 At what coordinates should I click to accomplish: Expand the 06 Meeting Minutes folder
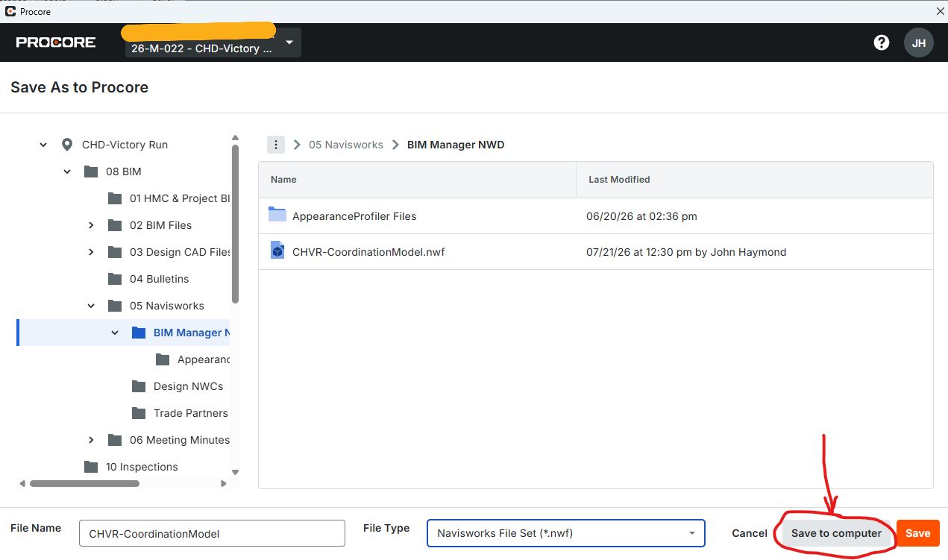tap(91, 440)
